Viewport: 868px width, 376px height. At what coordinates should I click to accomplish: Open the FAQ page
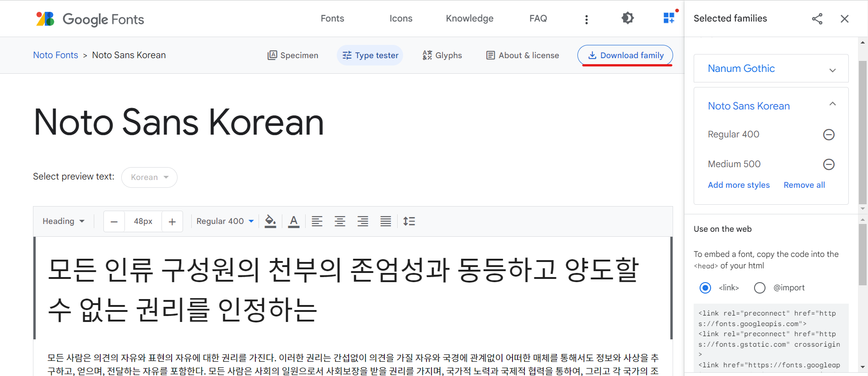click(538, 18)
